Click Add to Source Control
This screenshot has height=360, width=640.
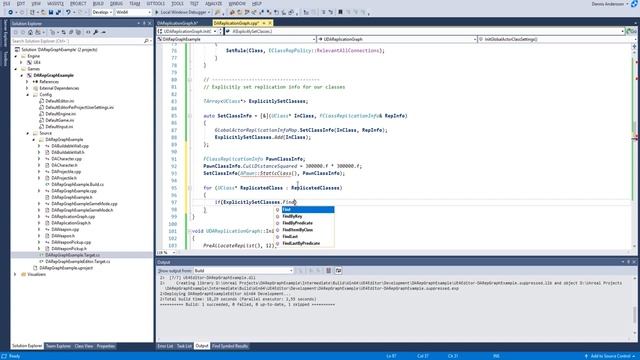click(611, 356)
